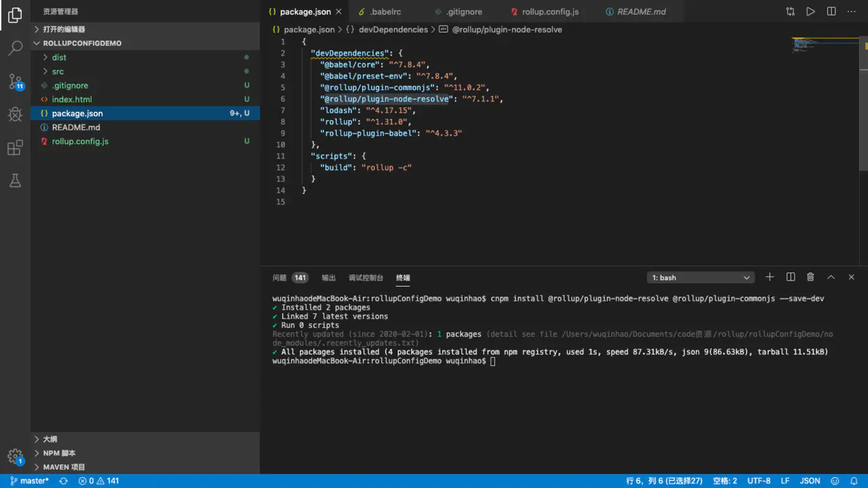
Task: Click the cursor position 行 6, 列 6 indicator
Action: 664,481
